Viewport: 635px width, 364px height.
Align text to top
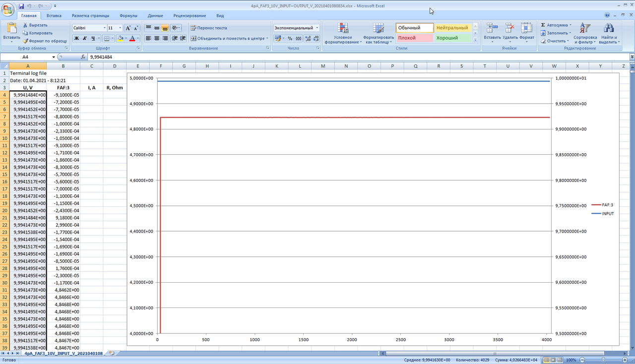tap(148, 28)
